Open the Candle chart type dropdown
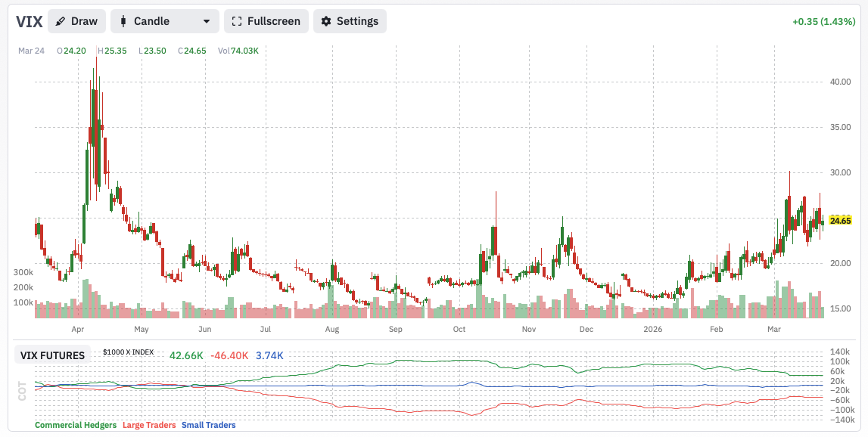Image resolution: width=868 pixels, height=437 pixels. point(165,21)
